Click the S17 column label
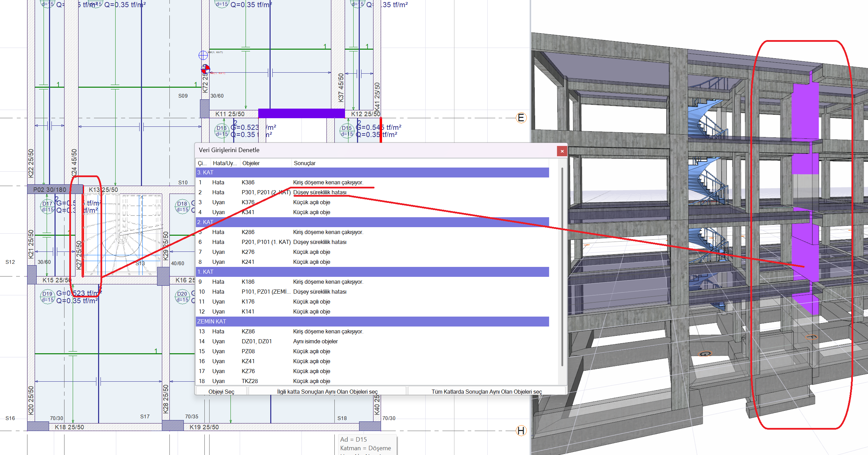 click(x=145, y=416)
